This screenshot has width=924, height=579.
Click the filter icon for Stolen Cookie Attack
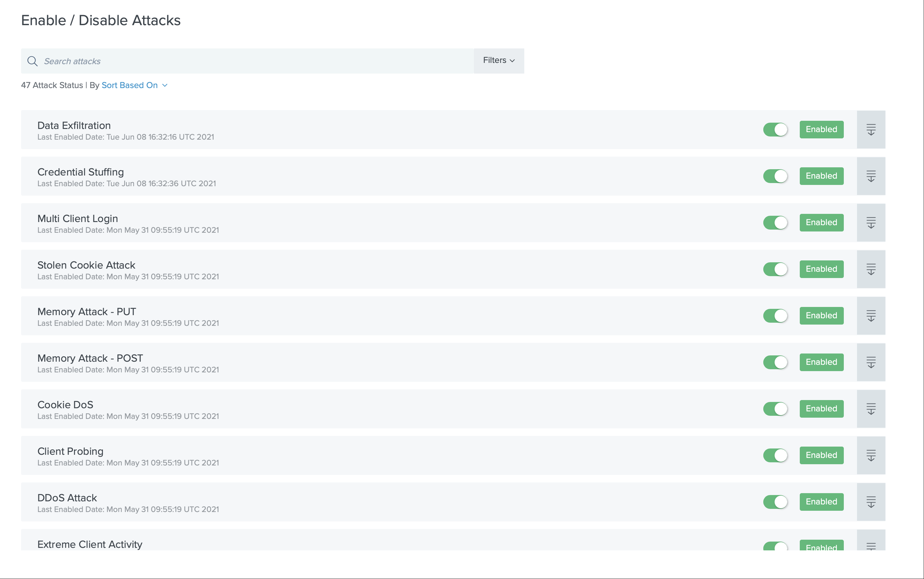coord(871,269)
